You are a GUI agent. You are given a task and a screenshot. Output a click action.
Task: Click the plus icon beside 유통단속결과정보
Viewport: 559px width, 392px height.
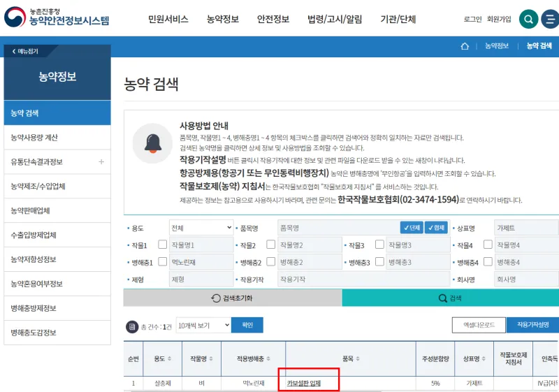[101, 162]
